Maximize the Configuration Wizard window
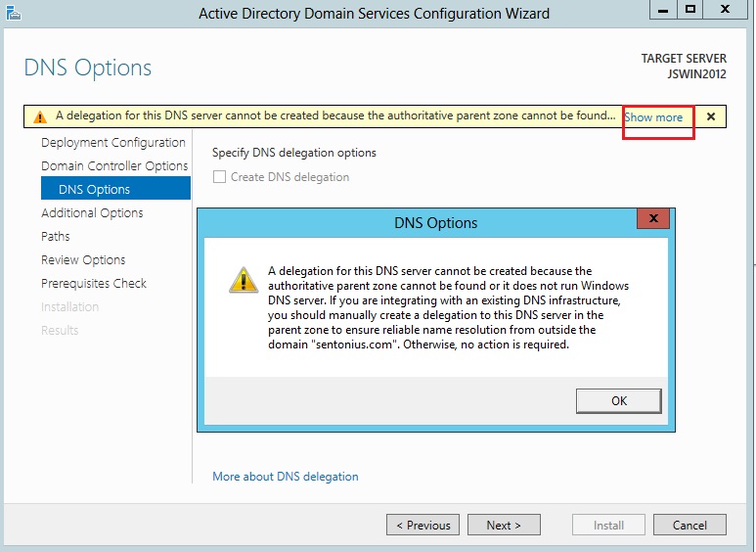Image resolution: width=756 pixels, height=552 pixels. point(690,10)
